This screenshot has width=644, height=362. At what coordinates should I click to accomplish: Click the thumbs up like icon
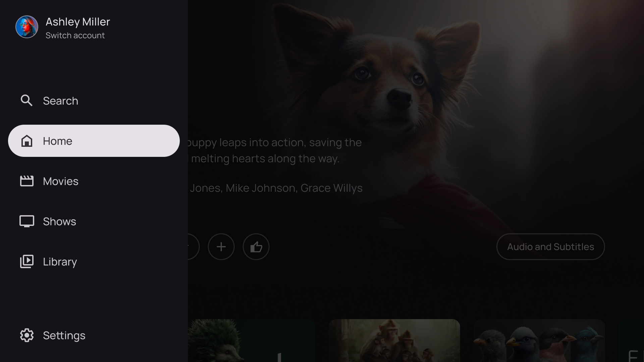tap(256, 247)
